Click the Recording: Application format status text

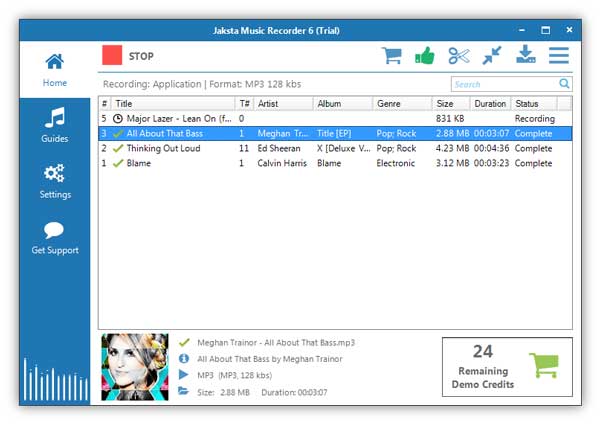(x=202, y=84)
